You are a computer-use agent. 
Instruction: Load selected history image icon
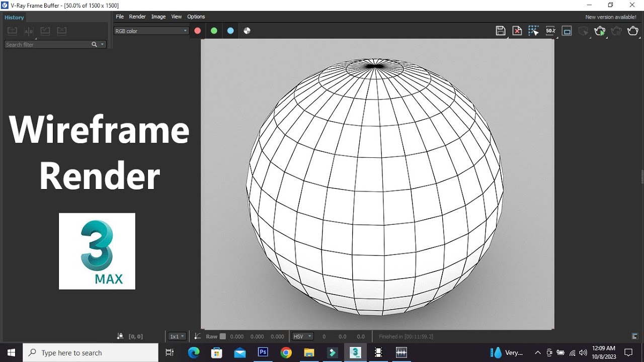click(x=45, y=31)
